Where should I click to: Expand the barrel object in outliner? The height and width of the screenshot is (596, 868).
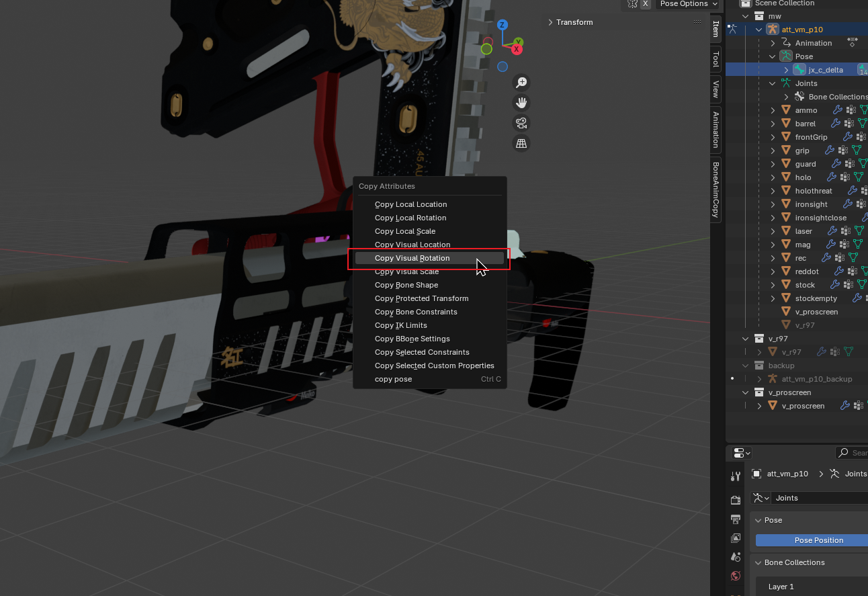click(773, 124)
